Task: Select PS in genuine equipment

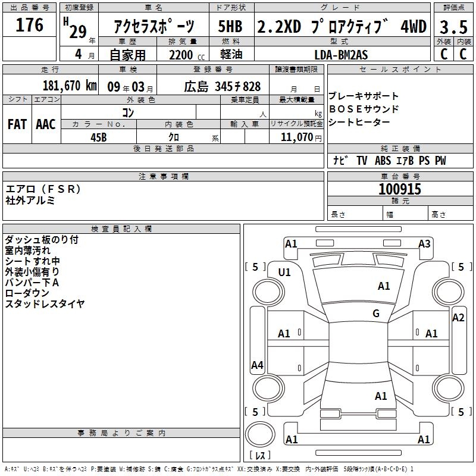Action: click(x=424, y=161)
